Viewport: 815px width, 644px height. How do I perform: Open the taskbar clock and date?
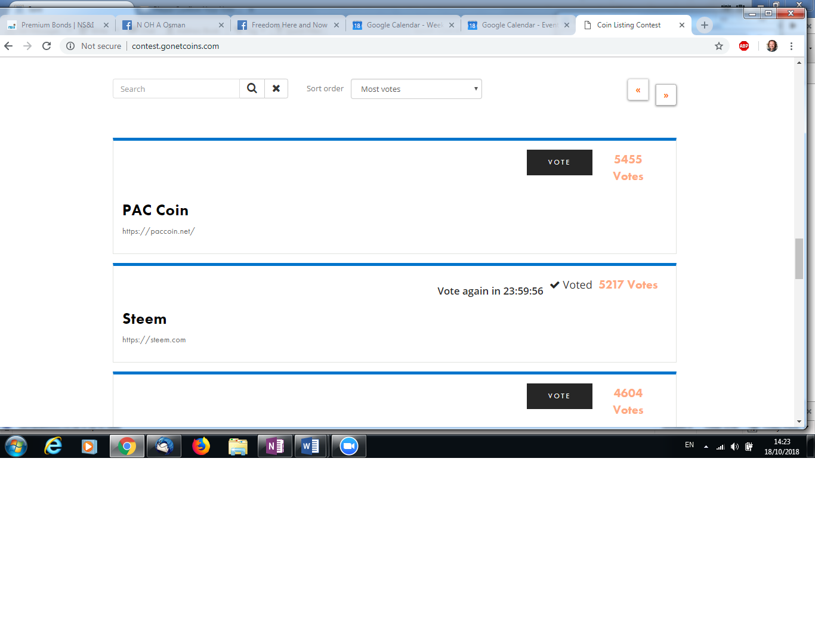click(x=782, y=447)
